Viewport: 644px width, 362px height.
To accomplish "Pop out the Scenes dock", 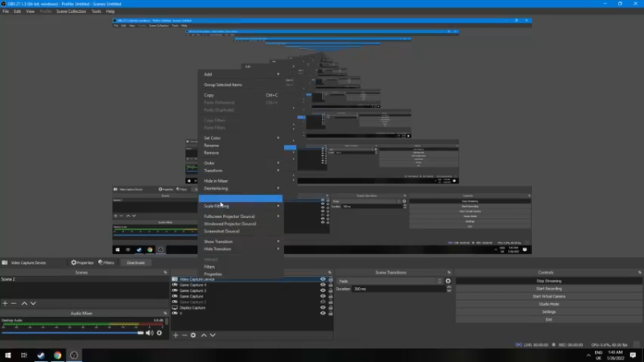I will [x=165, y=273].
